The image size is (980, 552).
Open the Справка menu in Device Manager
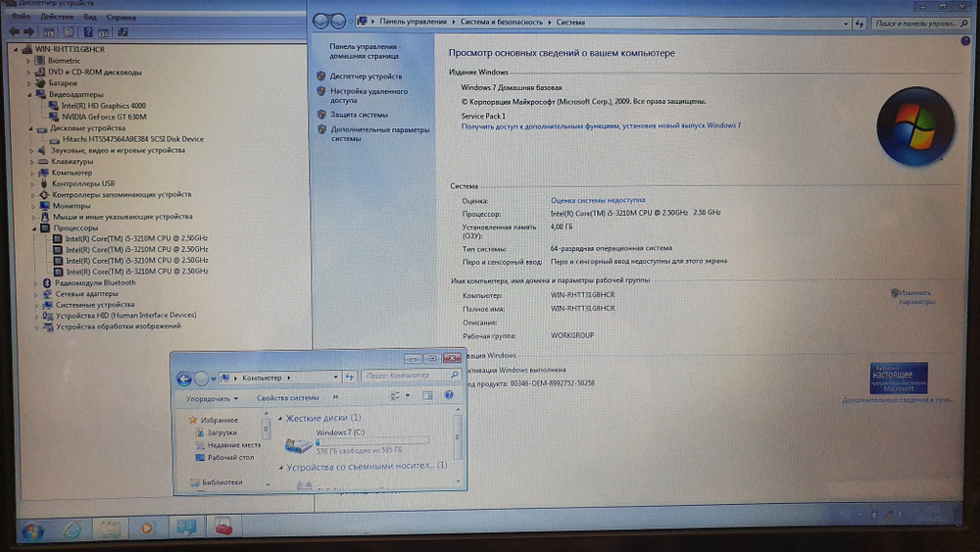point(121,18)
